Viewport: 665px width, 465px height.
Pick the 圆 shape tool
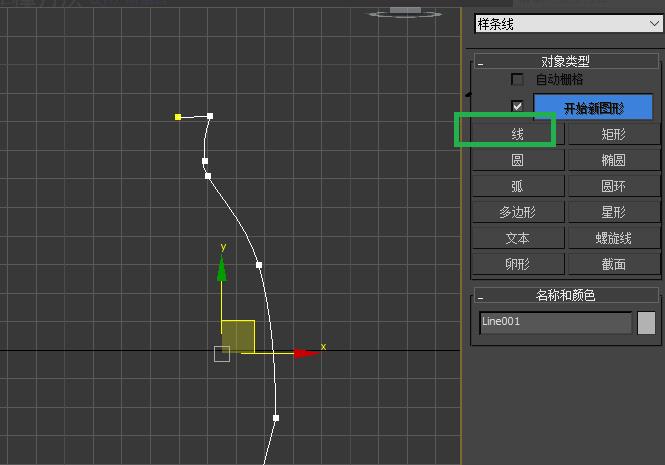coord(517,160)
